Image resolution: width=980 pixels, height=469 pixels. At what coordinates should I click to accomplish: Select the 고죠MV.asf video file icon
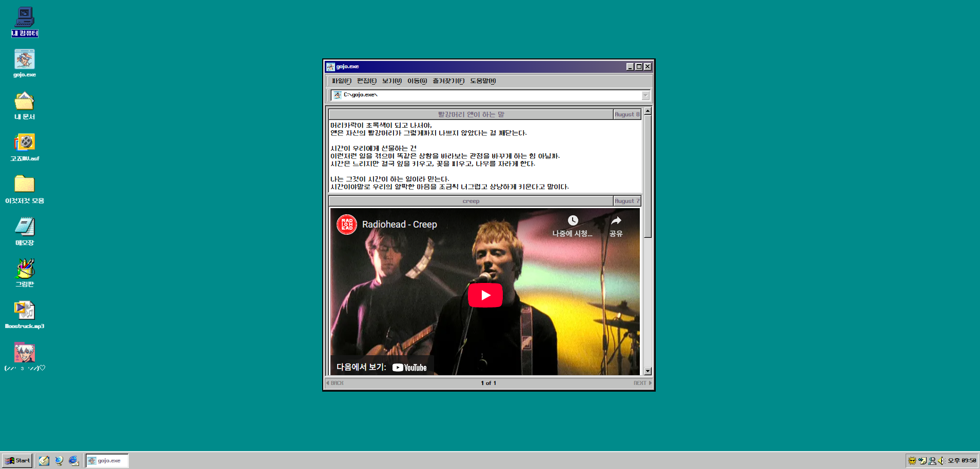click(x=25, y=148)
